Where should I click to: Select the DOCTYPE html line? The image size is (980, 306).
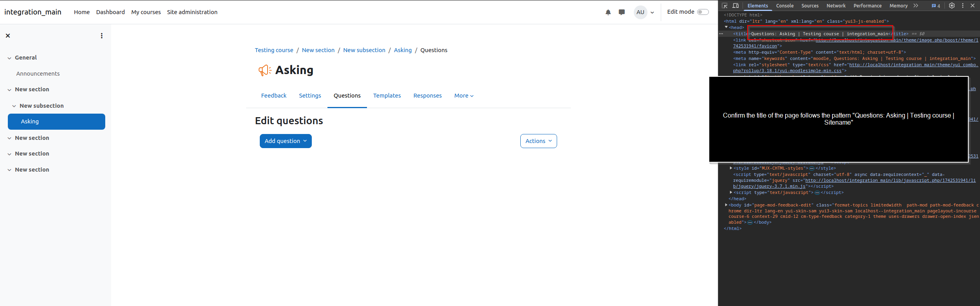pyautogui.click(x=743, y=15)
